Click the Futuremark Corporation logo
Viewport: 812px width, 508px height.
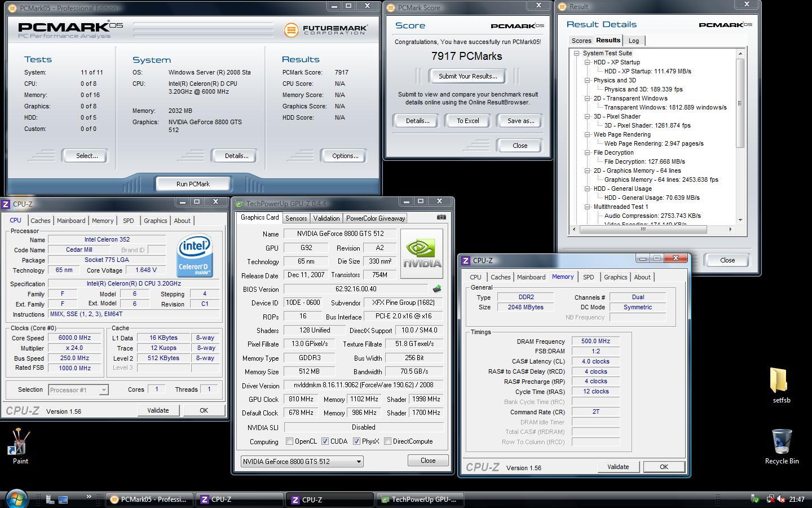(x=325, y=30)
